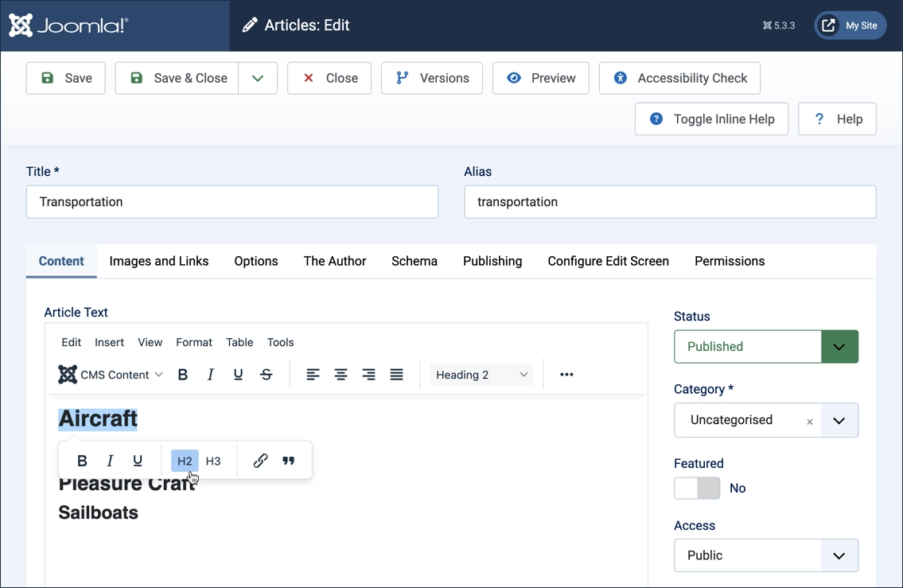
Task: Toggle Underline on selected text
Action: [238, 374]
